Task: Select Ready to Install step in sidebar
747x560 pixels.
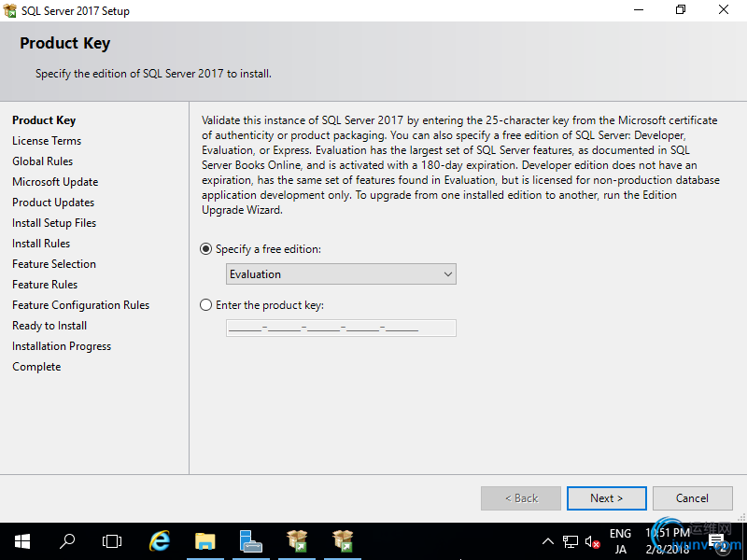Action: (49, 325)
